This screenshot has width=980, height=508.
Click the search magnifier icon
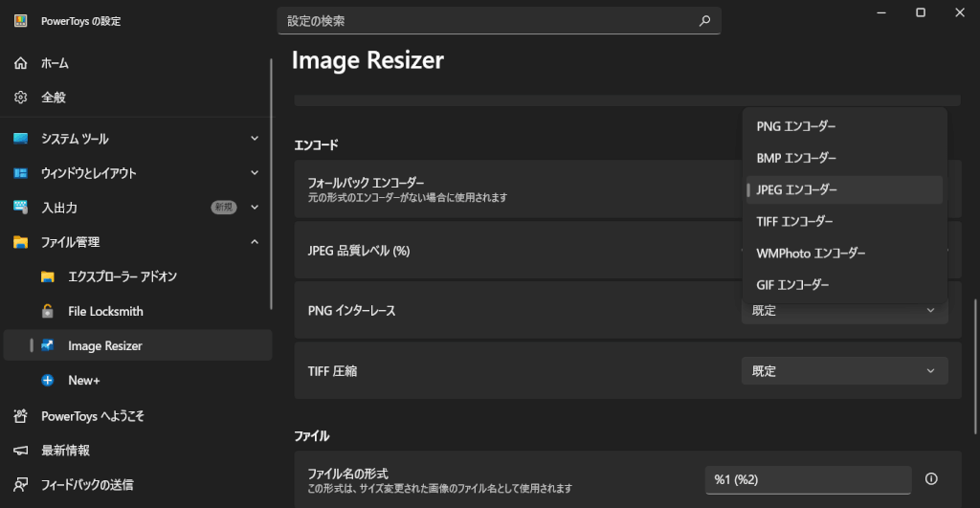click(704, 20)
